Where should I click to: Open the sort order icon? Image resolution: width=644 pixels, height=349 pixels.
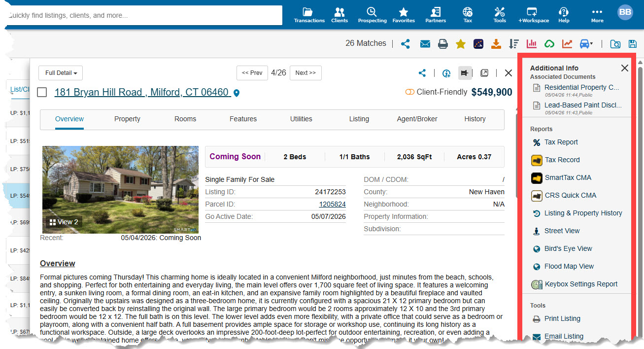pyautogui.click(x=514, y=44)
